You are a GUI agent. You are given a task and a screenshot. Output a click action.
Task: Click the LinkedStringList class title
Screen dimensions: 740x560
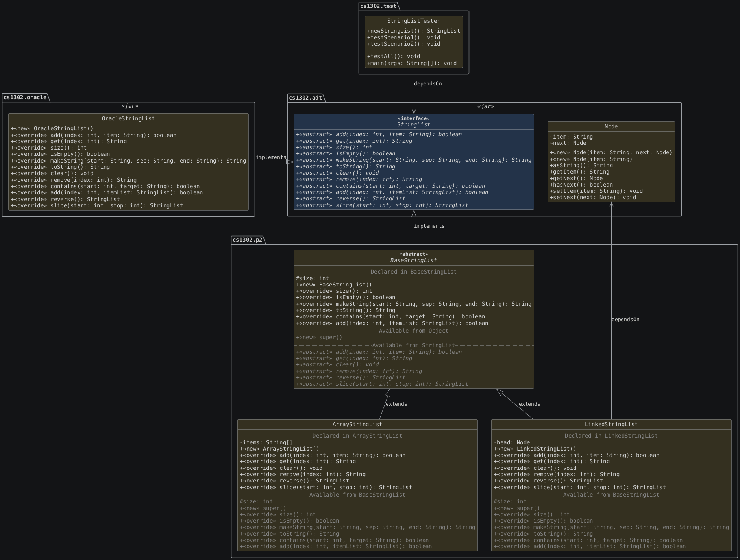611,425
